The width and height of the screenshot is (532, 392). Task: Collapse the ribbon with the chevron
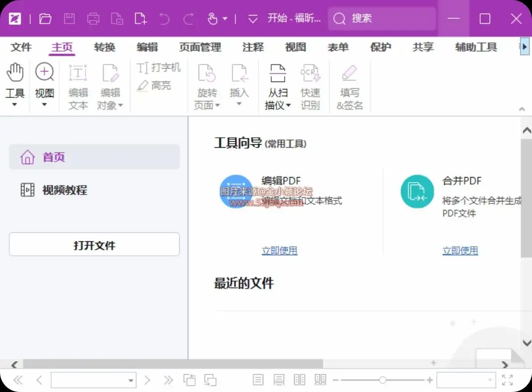pos(522,109)
